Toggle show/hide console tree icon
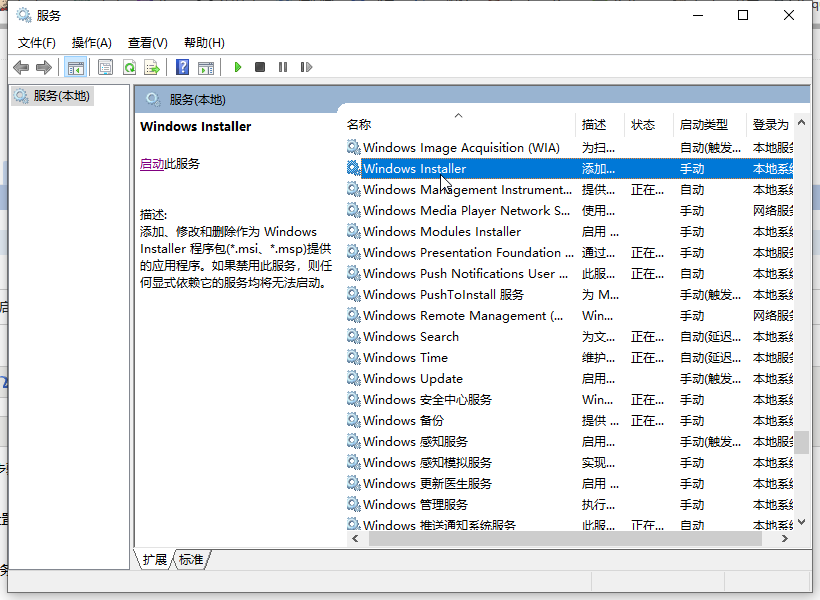820x600 pixels. pos(75,67)
